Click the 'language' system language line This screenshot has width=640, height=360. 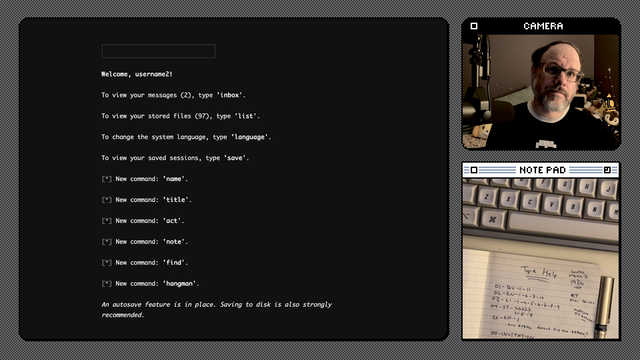pos(186,137)
